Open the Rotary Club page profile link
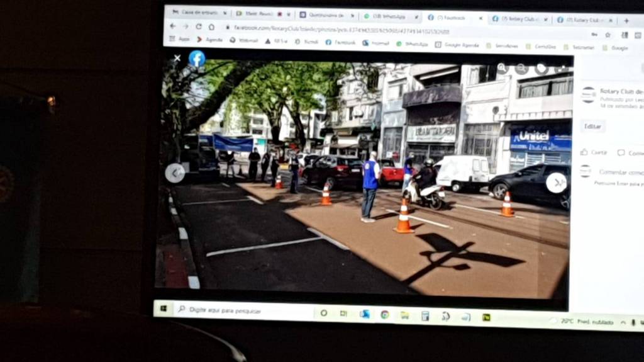Screen dimensions: 644x362 [x=621, y=91]
